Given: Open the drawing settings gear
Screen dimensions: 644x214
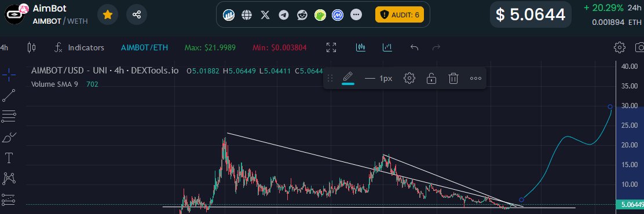Looking at the screenshot, I should tap(409, 78).
